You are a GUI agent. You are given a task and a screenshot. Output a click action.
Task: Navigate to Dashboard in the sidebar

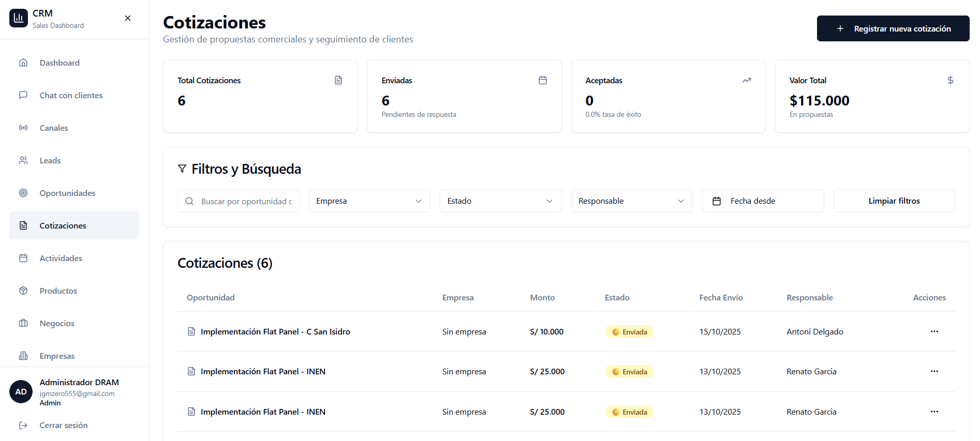pos(60,63)
